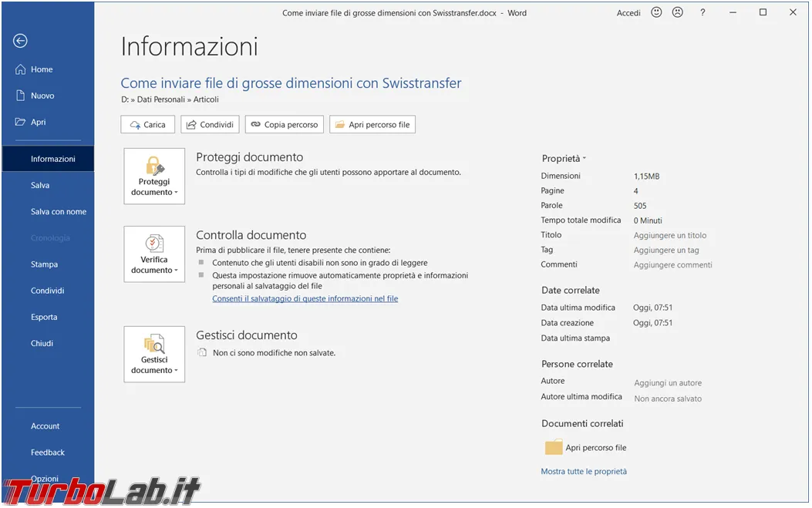Viewport: 812px width, 508px height.
Task: Click 'Consenti il salvataggio di queste informazioni' link
Action: coord(305,299)
